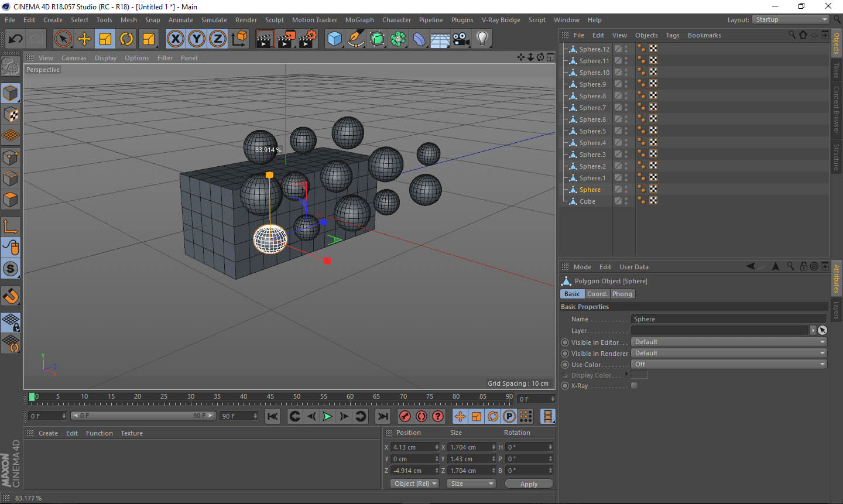The image size is (843, 504).
Task: Open the Layout Startup dropdown
Action: (x=790, y=19)
